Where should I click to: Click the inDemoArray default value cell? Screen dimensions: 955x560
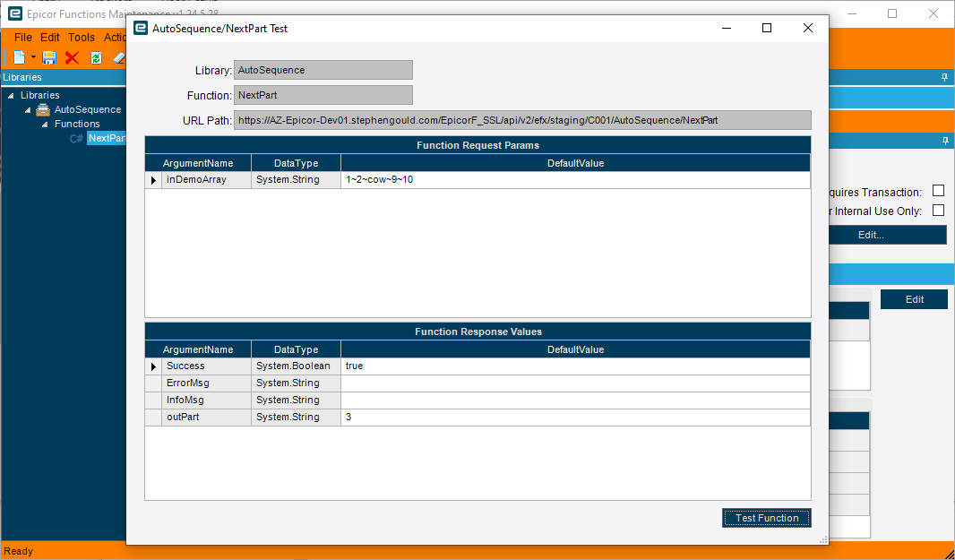(x=575, y=180)
